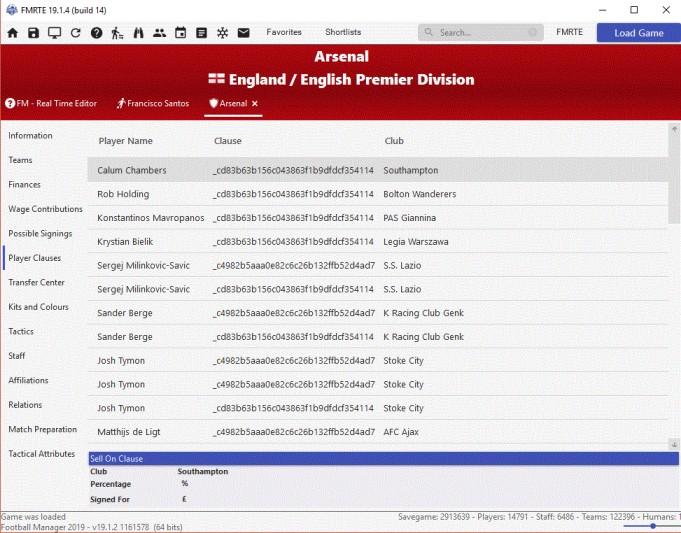Click the list scroll down arrow

[x=674, y=444]
